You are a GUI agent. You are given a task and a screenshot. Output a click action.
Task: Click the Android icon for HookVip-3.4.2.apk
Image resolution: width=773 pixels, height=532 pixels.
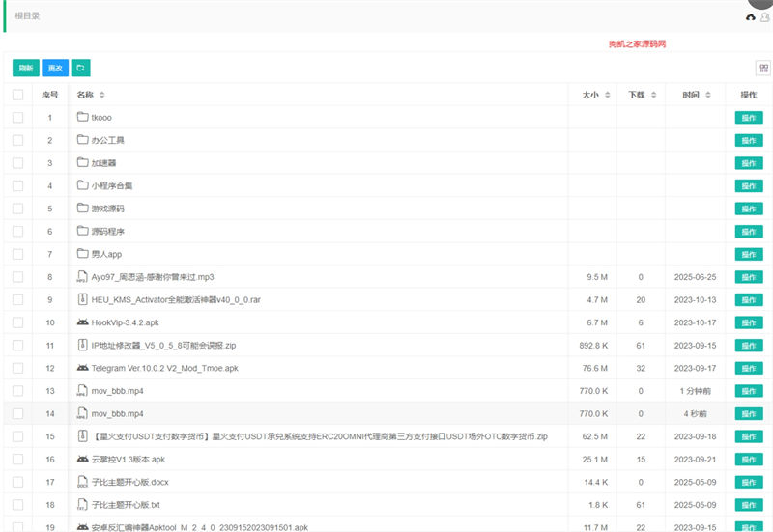click(82, 322)
